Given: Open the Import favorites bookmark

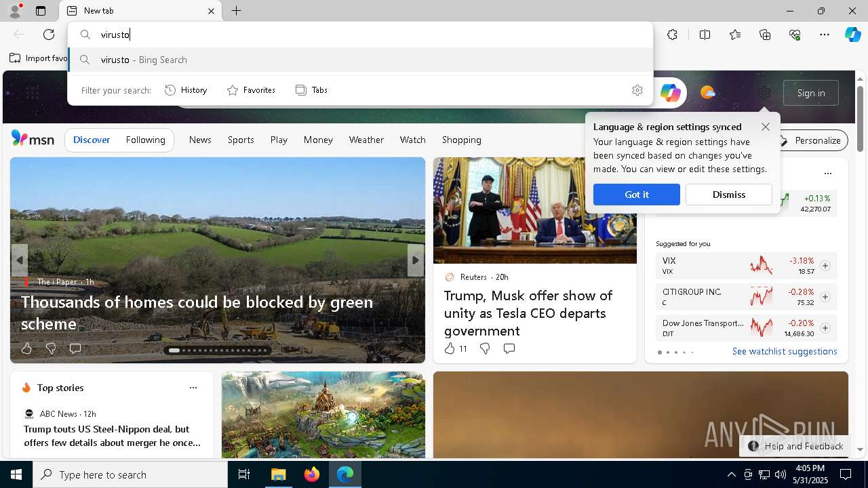Looking at the screenshot, I should (39, 58).
